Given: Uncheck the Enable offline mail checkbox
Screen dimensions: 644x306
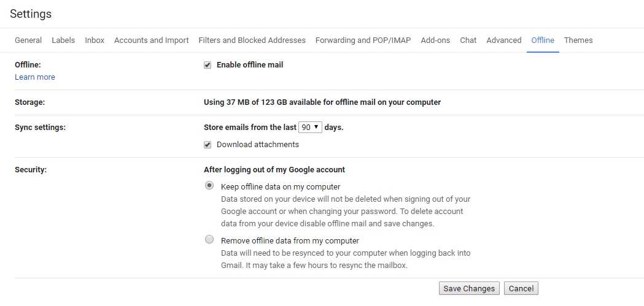Looking at the screenshot, I should 208,65.
